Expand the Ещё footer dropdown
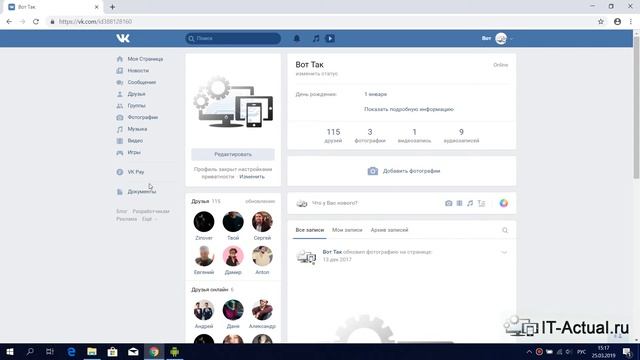 149,219
